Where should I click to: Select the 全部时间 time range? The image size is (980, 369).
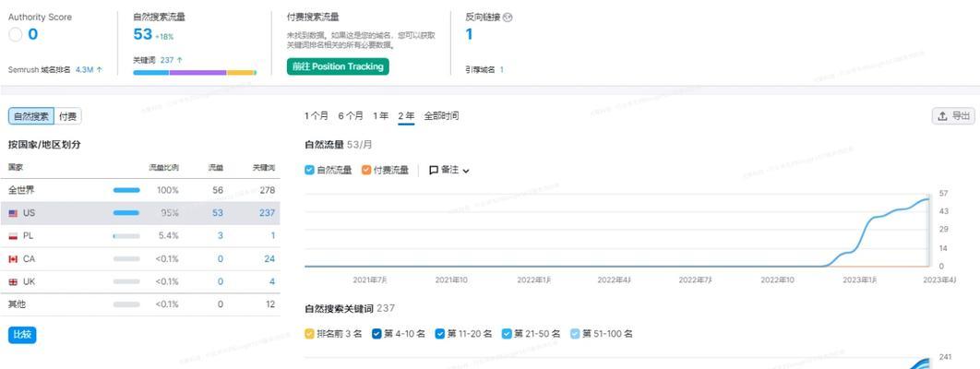[441, 116]
